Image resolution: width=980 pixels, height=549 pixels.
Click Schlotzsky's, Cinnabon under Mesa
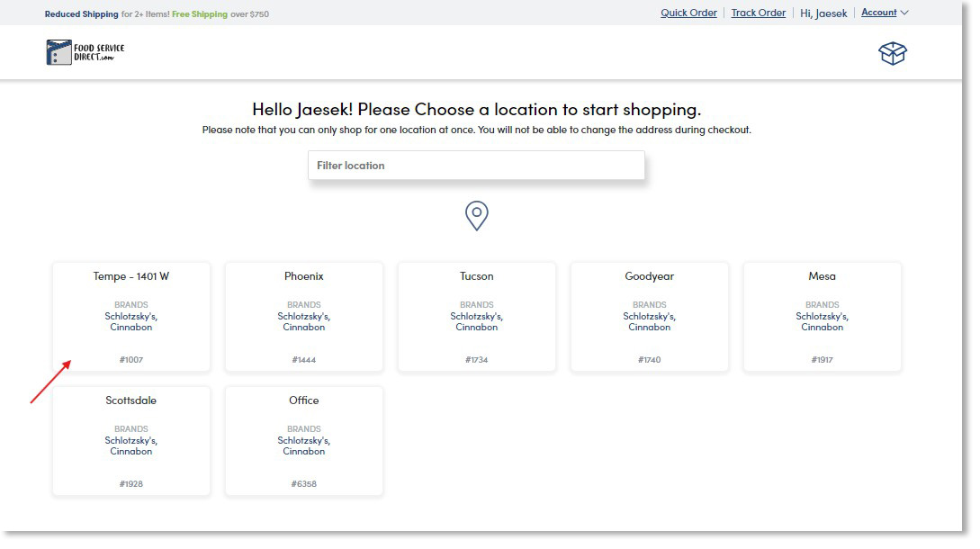pyautogui.click(x=822, y=321)
